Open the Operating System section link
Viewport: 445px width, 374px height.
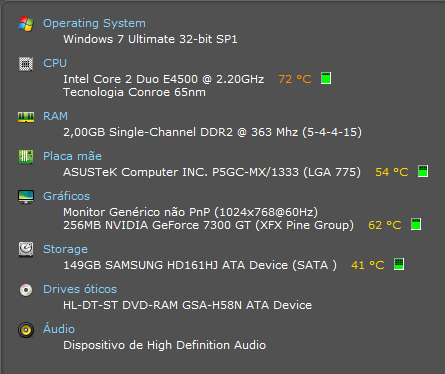94,23
